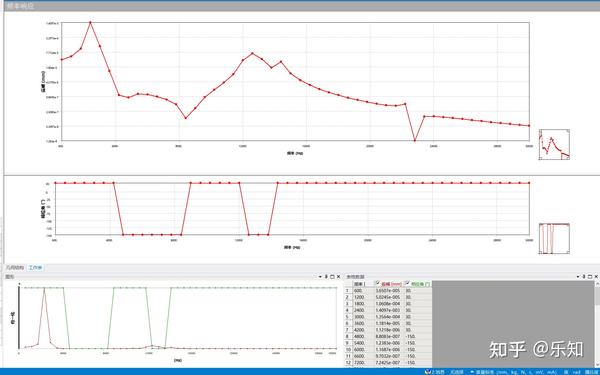Select amplitude value 3.6507e-005
Image resolution: width=600 pixels, height=375 pixels.
[389, 290]
